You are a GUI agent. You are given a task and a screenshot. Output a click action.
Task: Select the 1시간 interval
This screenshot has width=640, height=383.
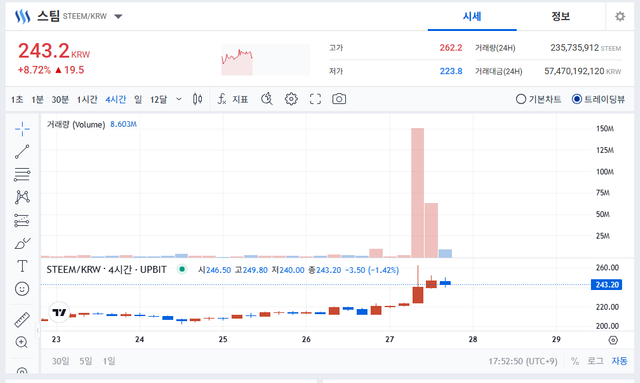point(87,99)
